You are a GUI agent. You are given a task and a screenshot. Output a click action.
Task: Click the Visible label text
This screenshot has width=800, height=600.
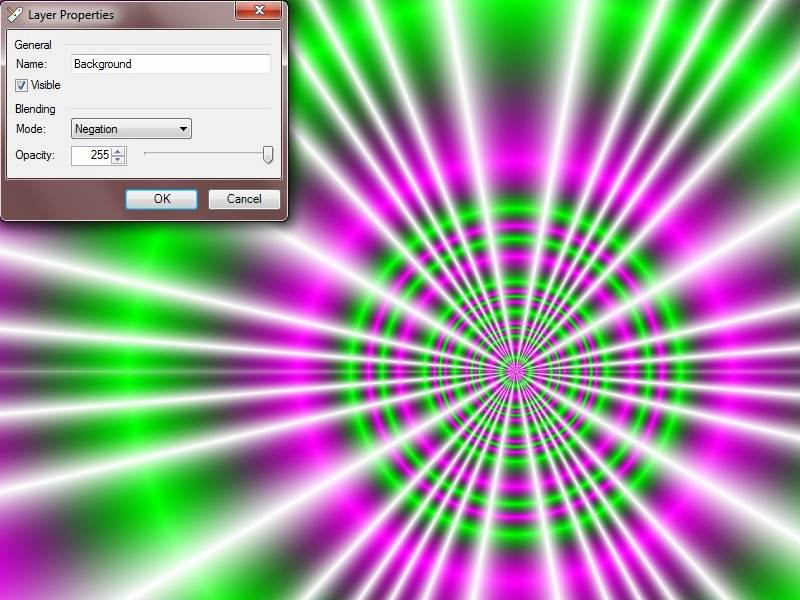pos(45,85)
